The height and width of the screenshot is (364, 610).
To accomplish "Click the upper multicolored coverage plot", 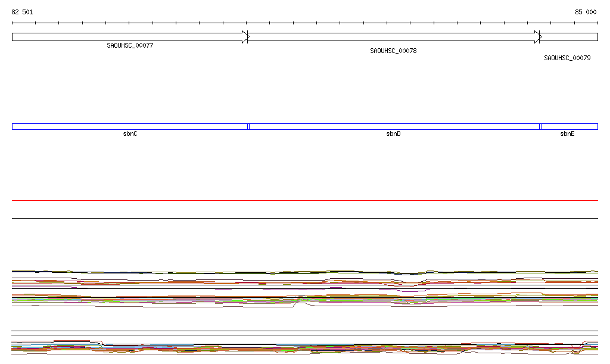I will [x=304, y=288].
